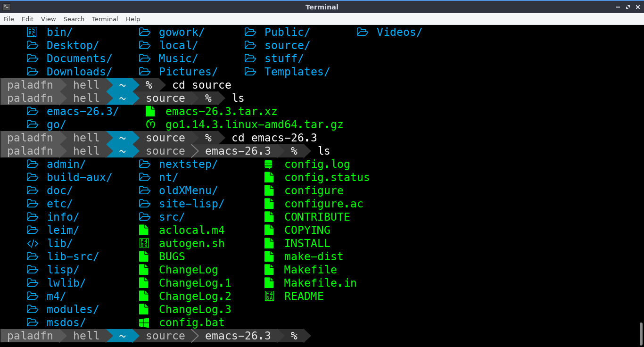644x347 pixels.
Task: Click the code icon beside lib/
Action: click(33, 243)
